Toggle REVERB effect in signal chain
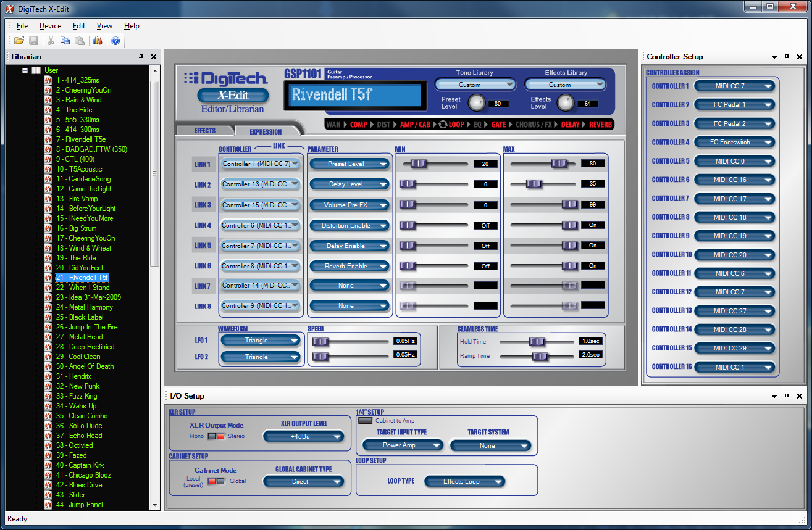This screenshot has height=530, width=812. [x=601, y=125]
